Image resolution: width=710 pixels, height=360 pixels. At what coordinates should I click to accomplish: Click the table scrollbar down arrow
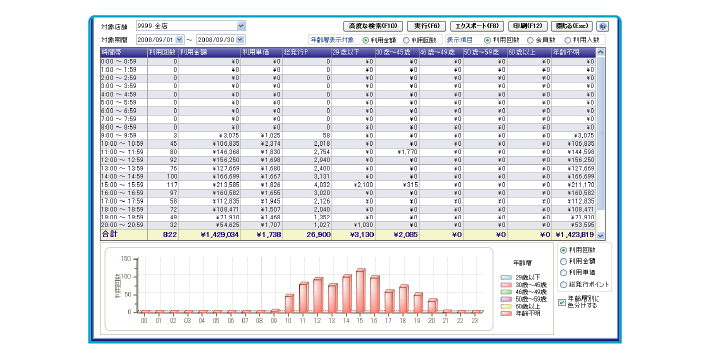click(601, 235)
